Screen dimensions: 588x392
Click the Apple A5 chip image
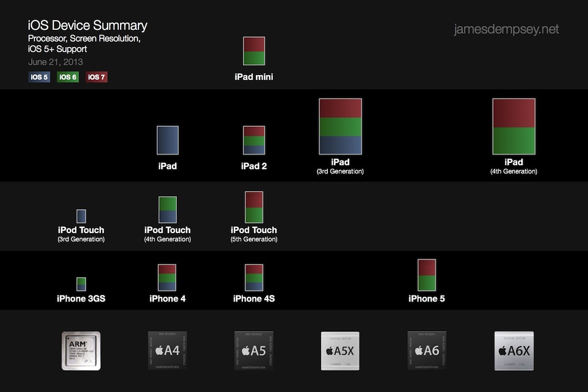coord(254,351)
